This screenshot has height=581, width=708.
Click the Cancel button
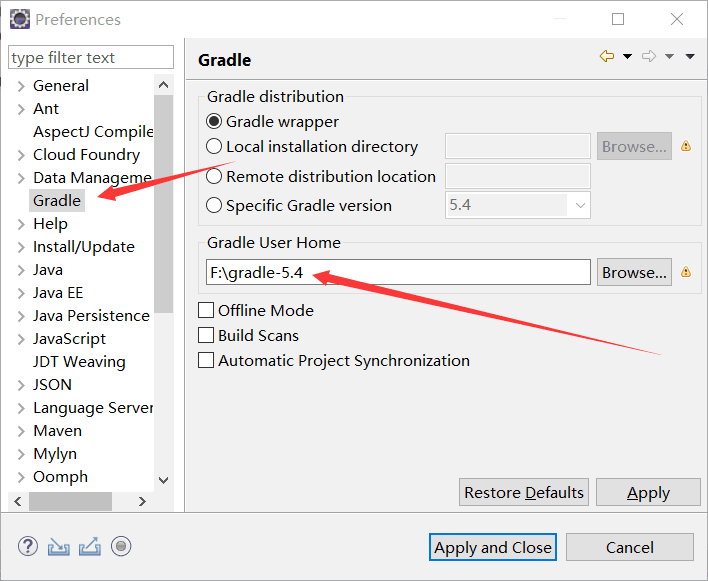pyautogui.click(x=629, y=547)
